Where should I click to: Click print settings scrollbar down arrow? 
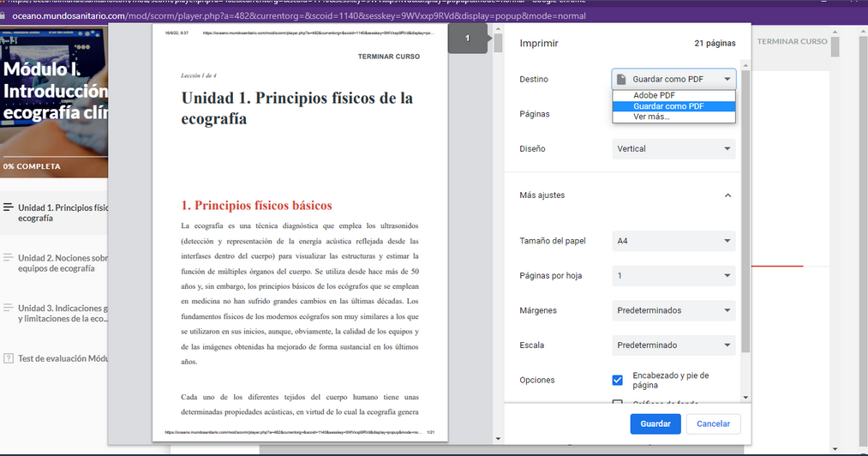(x=745, y=397)
